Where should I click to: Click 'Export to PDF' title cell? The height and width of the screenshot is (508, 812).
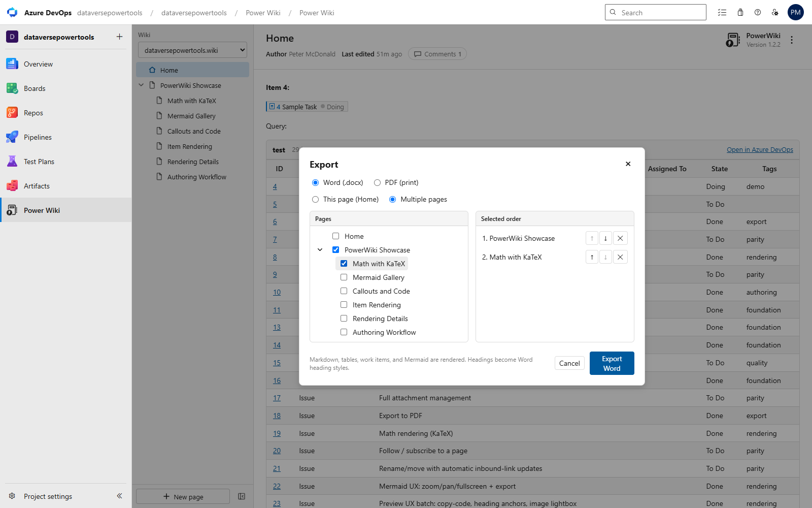tap(400, 416)
